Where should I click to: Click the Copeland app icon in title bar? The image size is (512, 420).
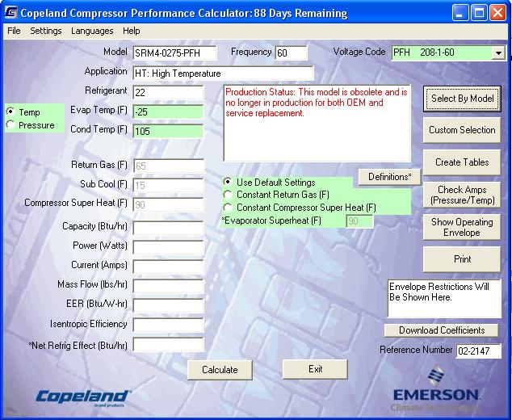pos(10,12)
